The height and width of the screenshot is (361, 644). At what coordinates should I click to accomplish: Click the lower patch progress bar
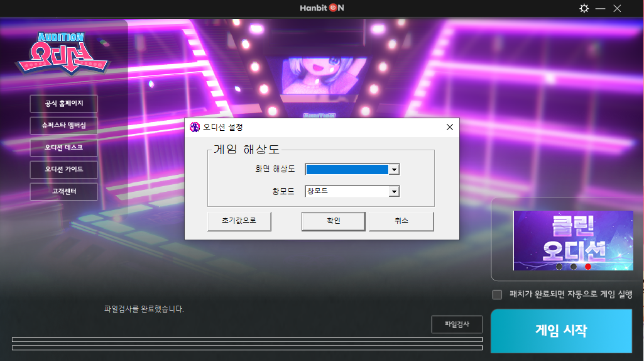[247, 348]
